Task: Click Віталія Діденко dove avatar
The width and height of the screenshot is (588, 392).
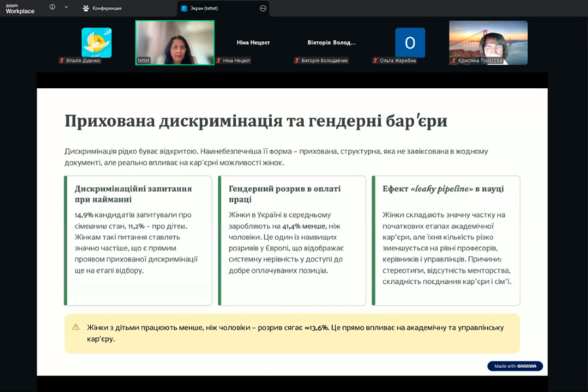Action: pos(97,42)
